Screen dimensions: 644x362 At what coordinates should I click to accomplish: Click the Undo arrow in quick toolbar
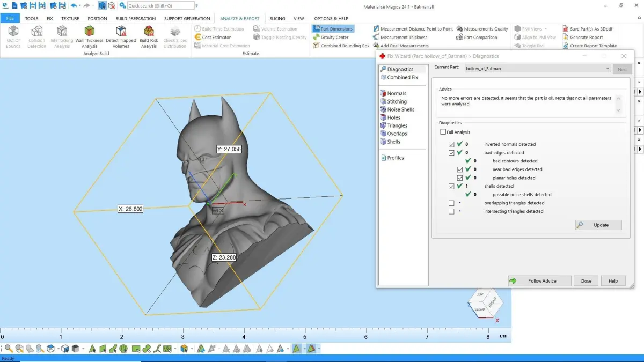click(x=74, y=5)
